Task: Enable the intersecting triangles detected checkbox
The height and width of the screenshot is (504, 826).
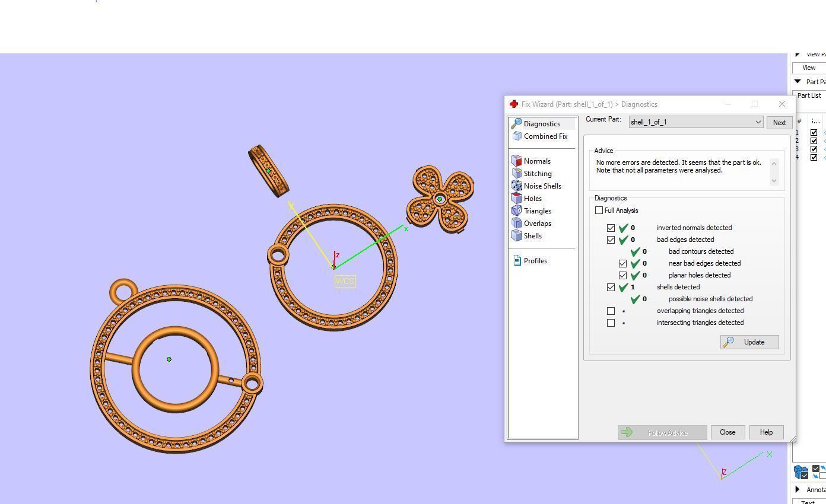Action: tap(611, 323)
